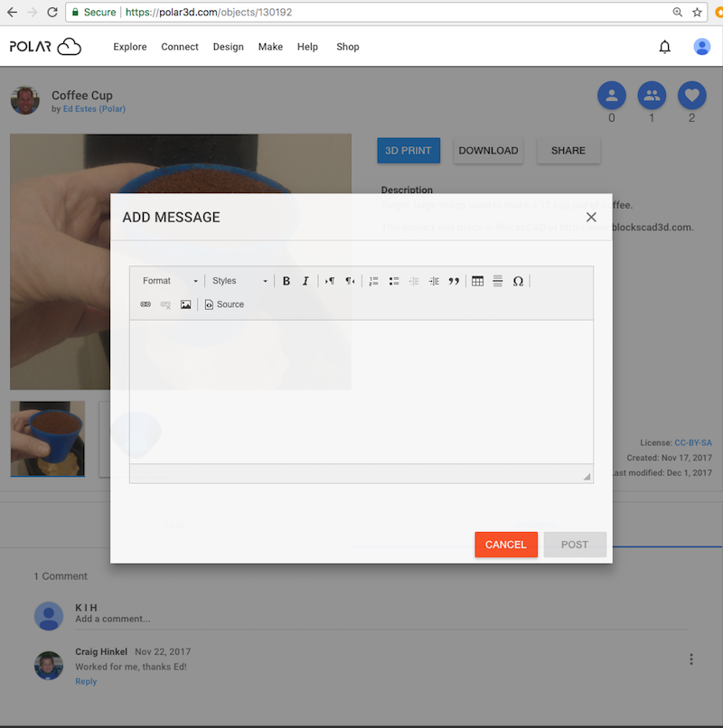Cancel the message dialog
723x728 pixels.
point(506,545)
